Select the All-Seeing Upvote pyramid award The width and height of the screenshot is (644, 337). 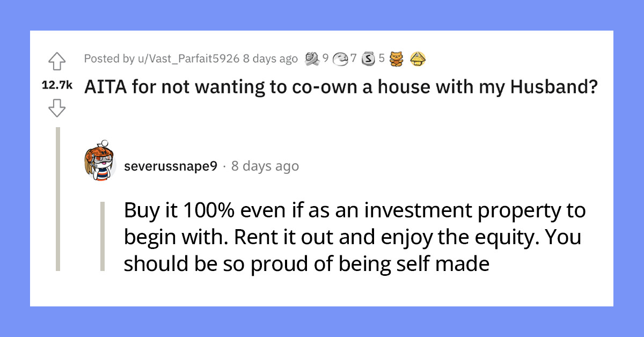click(418, 59)
